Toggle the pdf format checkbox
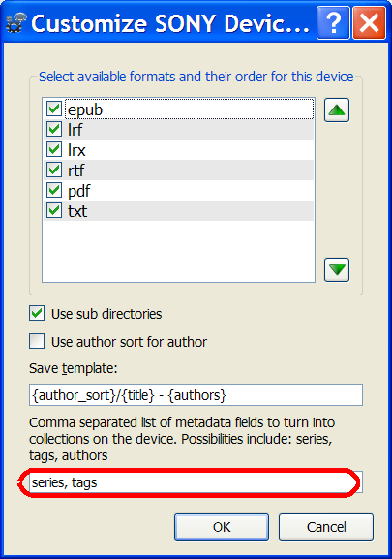392x559 pixels. coord(54,190)
